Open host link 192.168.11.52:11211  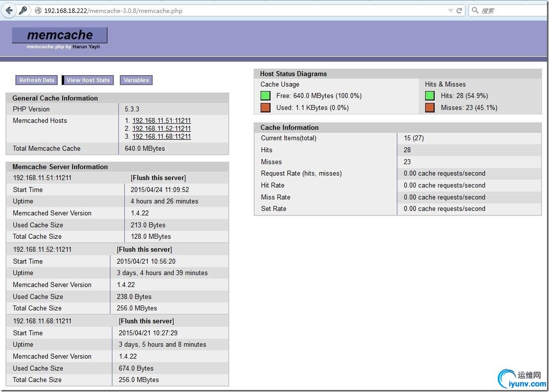point(162,128)
